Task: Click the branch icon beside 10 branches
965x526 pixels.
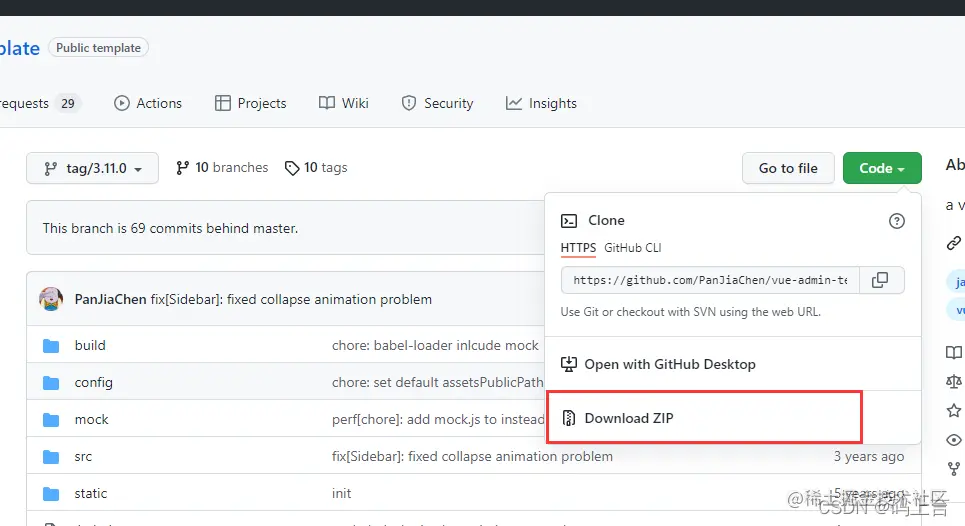Action: [182, 168]
